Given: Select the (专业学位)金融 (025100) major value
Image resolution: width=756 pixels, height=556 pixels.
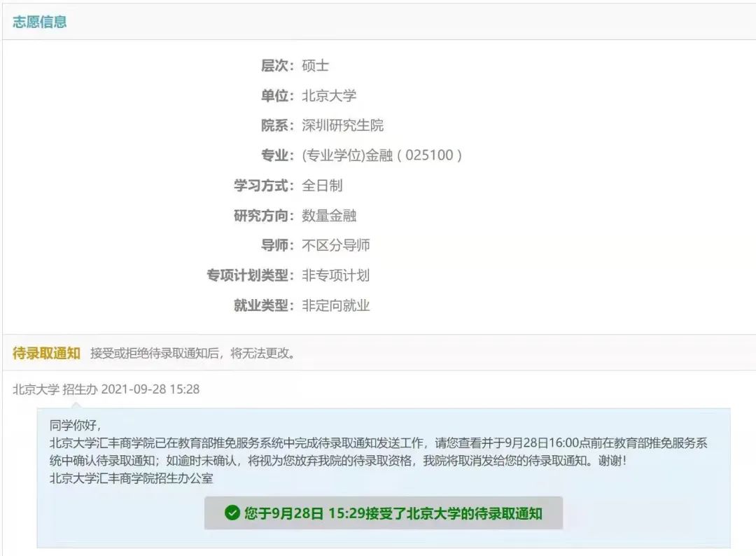Looking at the screenshot, I should tap(382, 155).
